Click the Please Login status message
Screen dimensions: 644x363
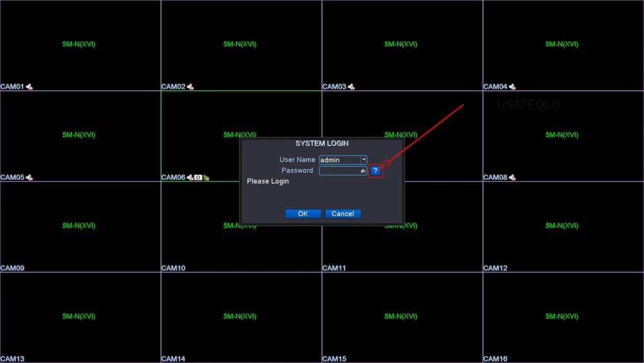[x=268, y=181]
